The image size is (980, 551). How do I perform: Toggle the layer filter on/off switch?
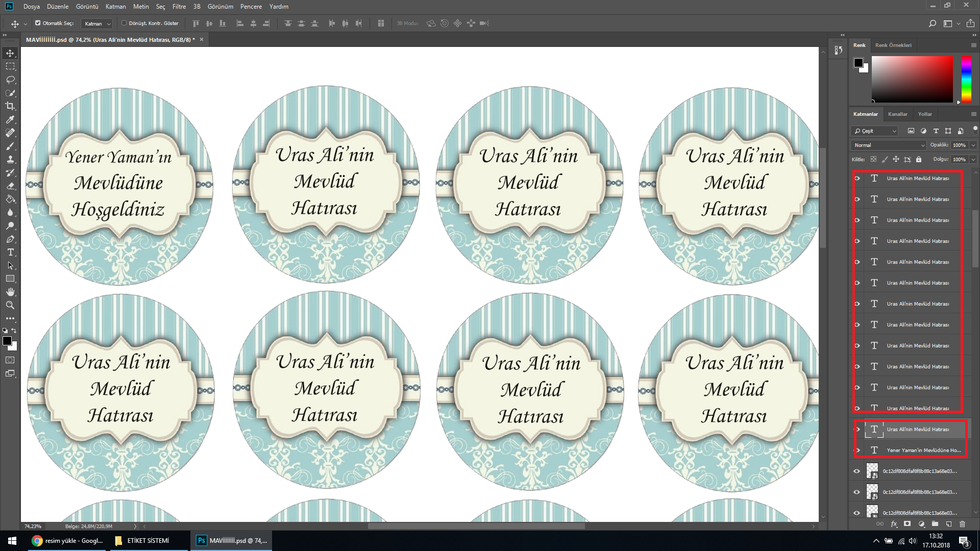pyautogui.click(x=974, y=130)
